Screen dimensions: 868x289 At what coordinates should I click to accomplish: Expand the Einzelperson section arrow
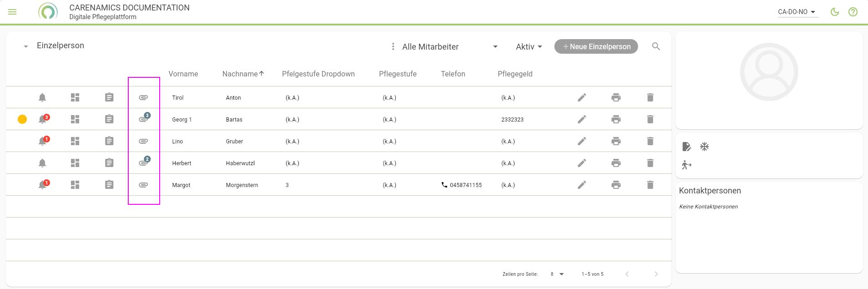click(x=26, y=46)
